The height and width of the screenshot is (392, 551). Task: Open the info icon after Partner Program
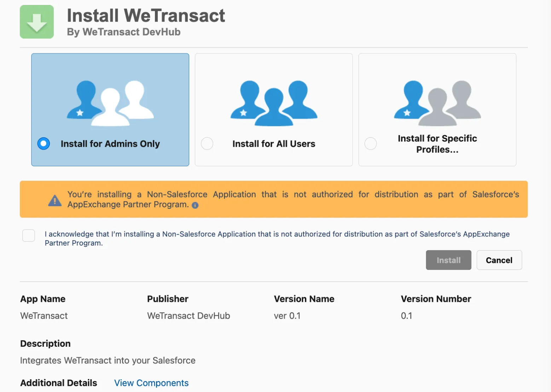pyautogui.click(x=195, y=205)
